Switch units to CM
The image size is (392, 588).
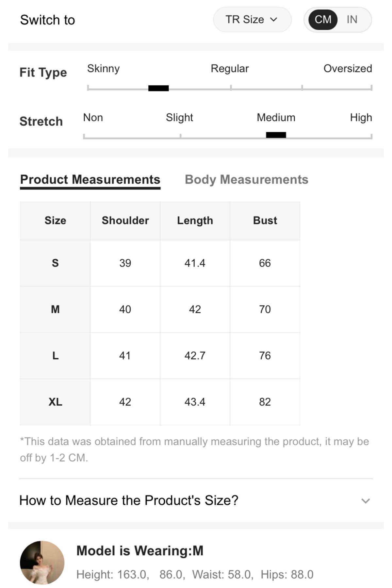point(323,20)
